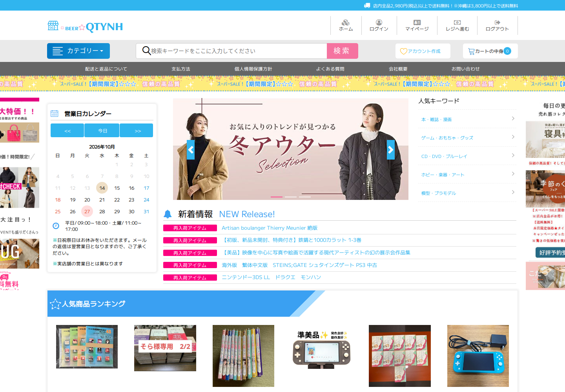
Task: Open the blue Switch Lite product thumbnail
Action: 478,356
